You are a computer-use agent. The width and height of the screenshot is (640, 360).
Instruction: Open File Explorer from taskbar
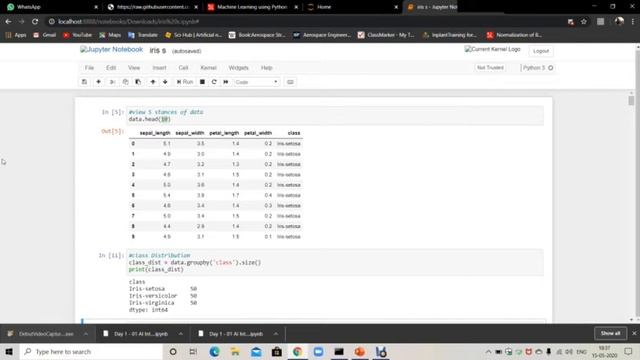coord(235,351)
